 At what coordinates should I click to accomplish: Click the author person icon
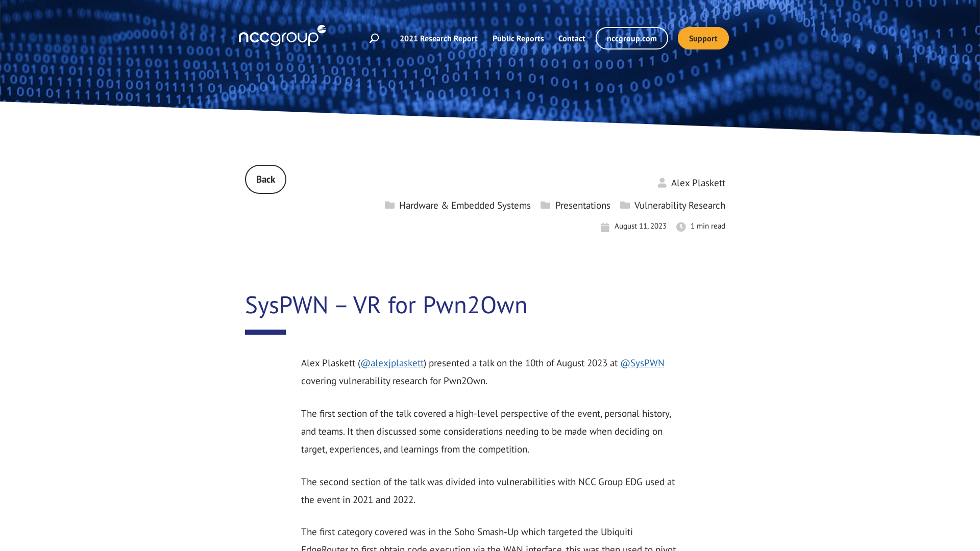663,183
